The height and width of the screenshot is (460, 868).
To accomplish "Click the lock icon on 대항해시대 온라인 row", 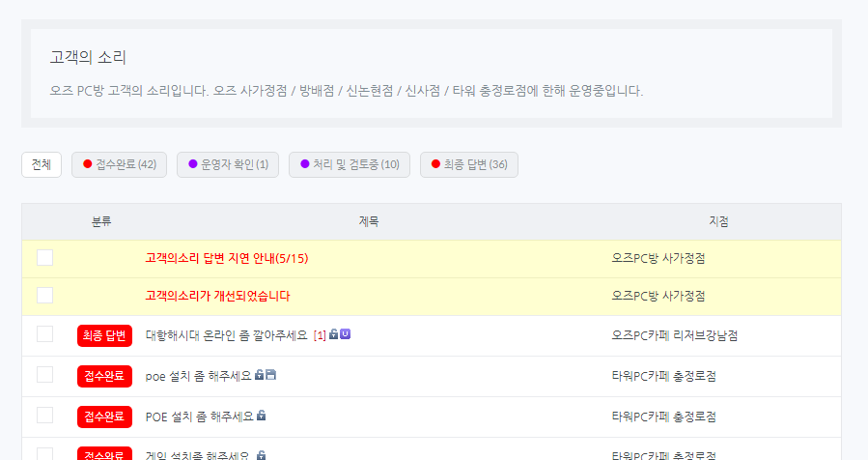I will click(333, 334).
